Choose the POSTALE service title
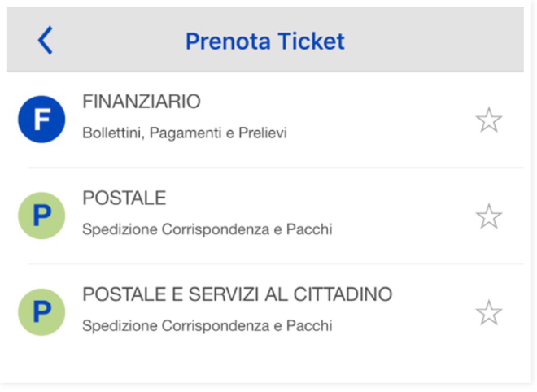 (x=124, y=198)
